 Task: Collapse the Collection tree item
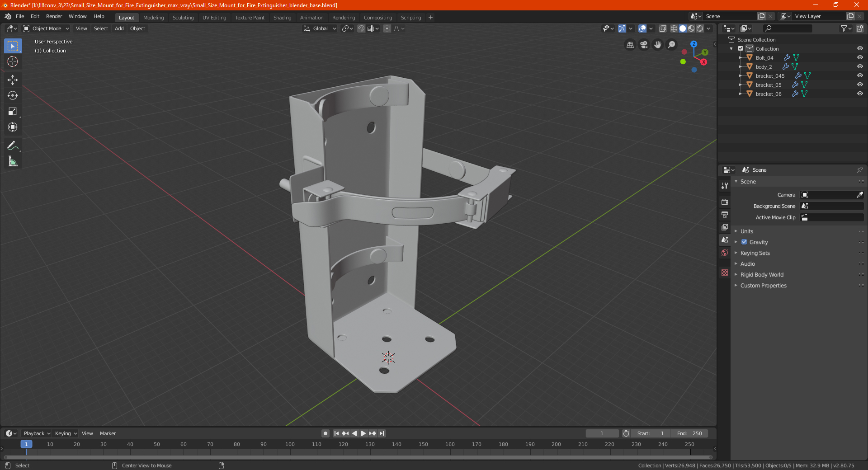tap(731, 49)
